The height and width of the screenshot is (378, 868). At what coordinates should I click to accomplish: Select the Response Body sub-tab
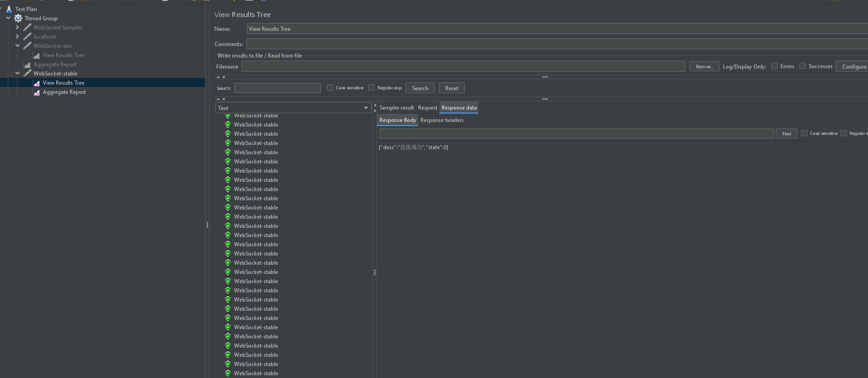pyautogui.click(x=397, y=120)
